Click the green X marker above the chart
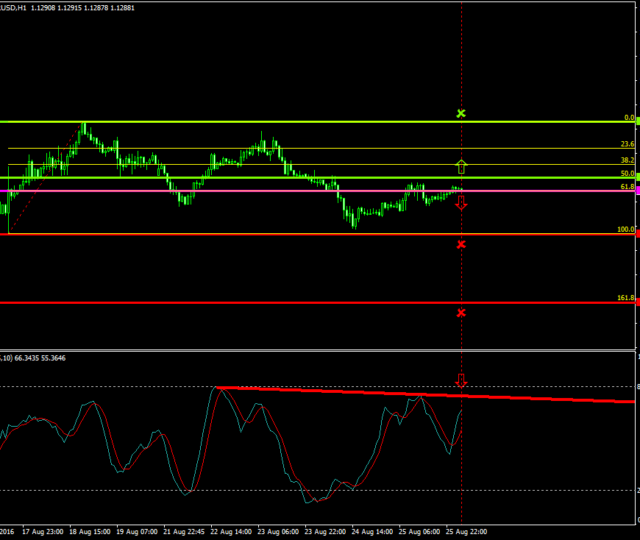 click(461, 114)
